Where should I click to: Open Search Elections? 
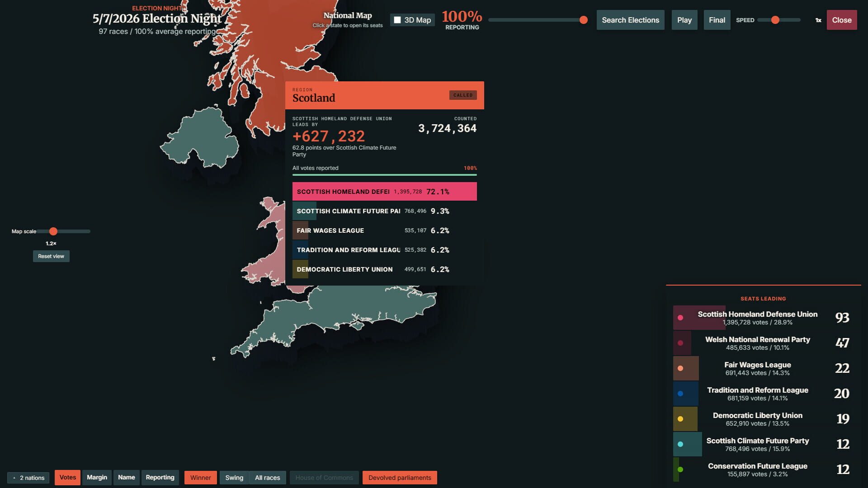tap(630, 20)
